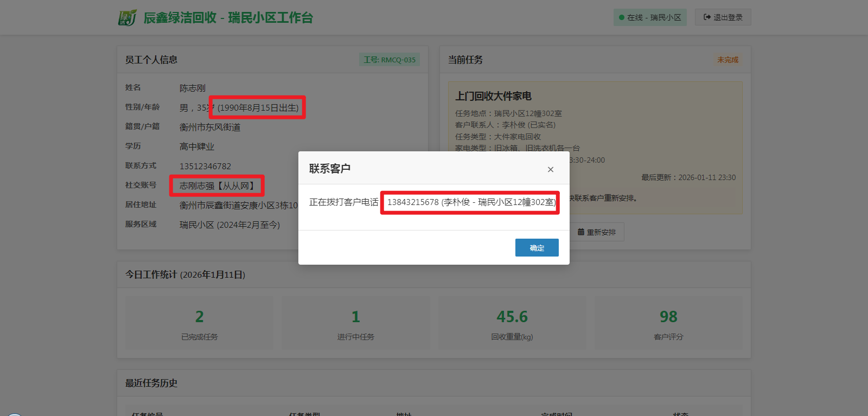Click the calendar icon on 重新安排 button
Image resolution: width=868 pixels, height=416 pixels.
coord(581,232)
